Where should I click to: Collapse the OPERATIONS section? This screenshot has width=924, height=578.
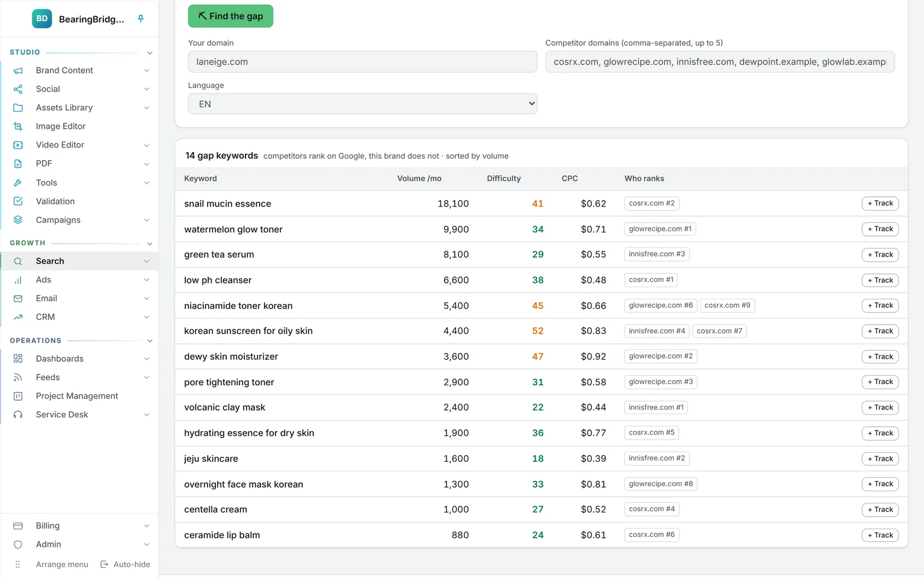150,341
